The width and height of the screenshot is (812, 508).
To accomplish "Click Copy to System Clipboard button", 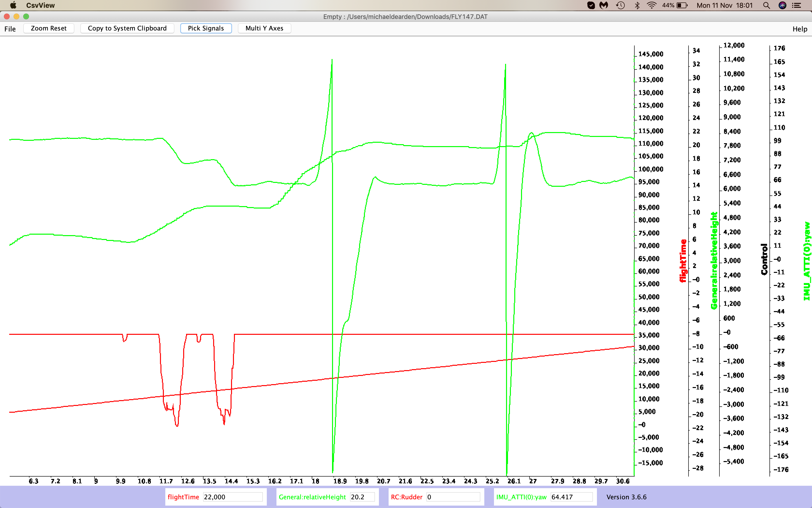I will point(127,28).
